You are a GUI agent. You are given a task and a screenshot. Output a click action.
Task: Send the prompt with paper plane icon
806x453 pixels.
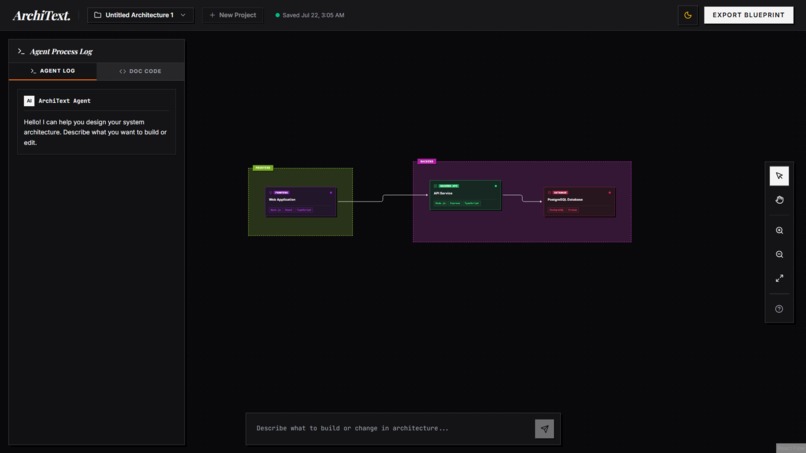tap(544, 428)
